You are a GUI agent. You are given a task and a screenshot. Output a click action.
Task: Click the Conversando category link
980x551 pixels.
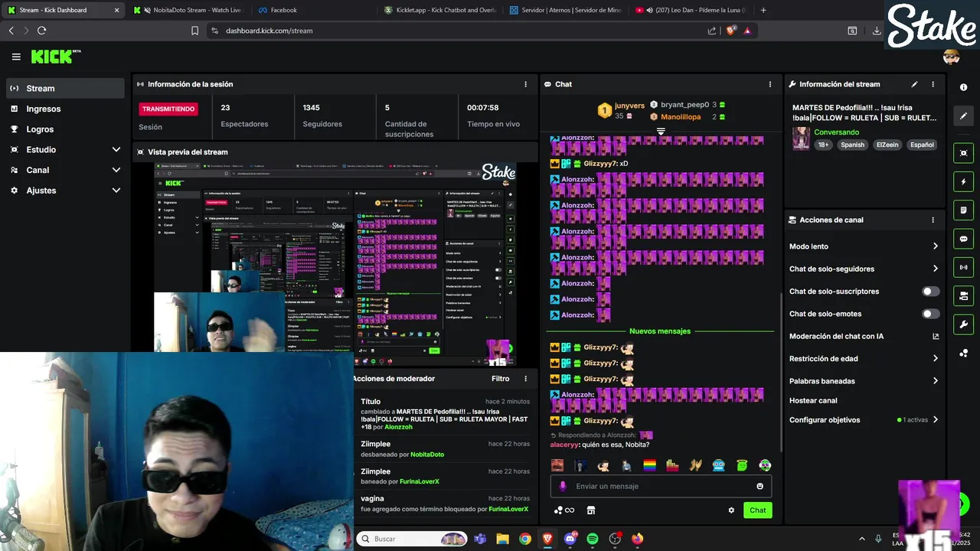(836, 132)
